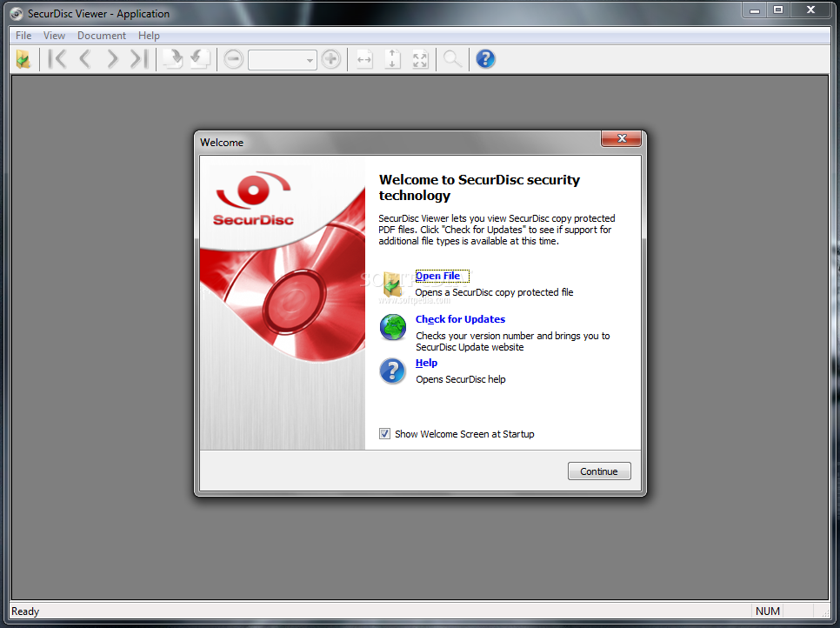Click the Help link in Welcome dialog

pyautogui.click(x=426, y=363)
